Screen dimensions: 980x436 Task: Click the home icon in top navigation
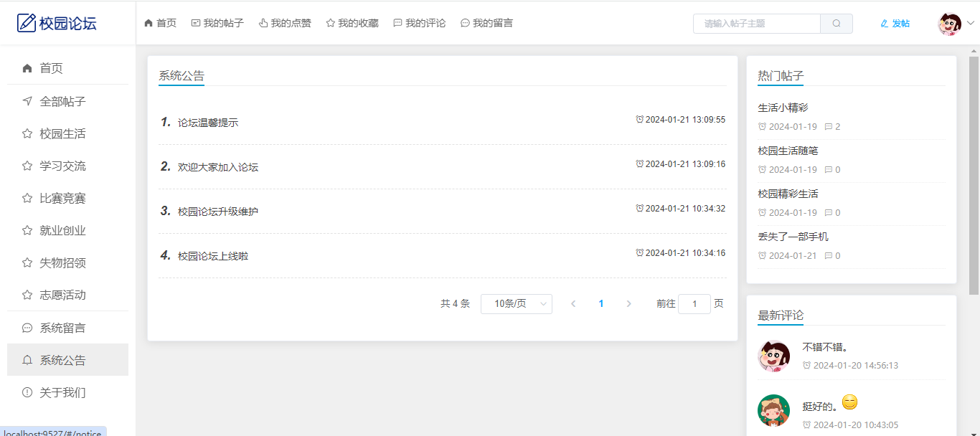coord(149,23)
